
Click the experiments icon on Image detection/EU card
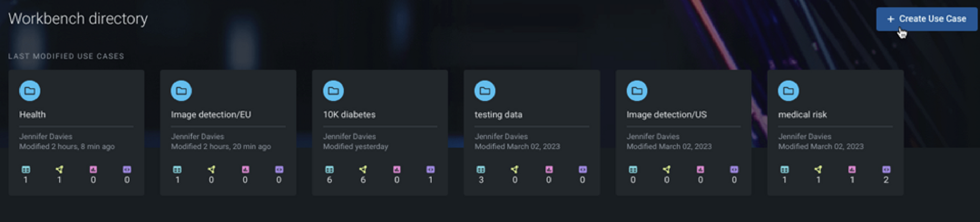point(211,169)
